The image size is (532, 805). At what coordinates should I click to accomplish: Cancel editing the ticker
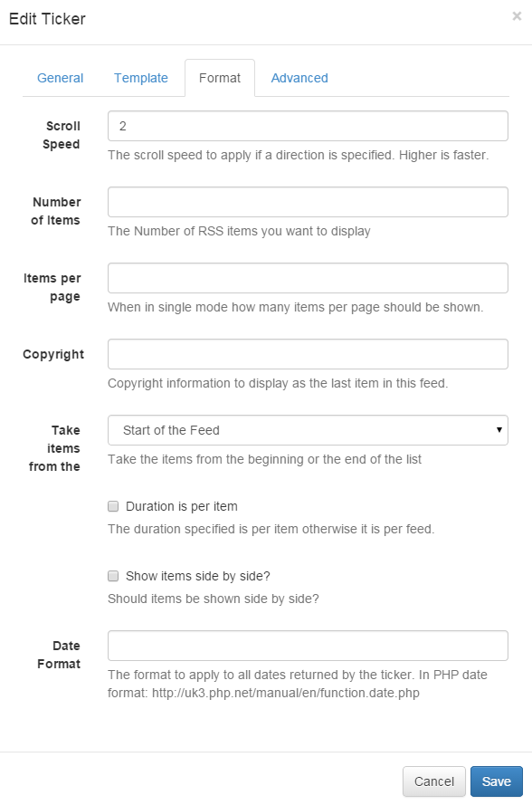[433, 781]
